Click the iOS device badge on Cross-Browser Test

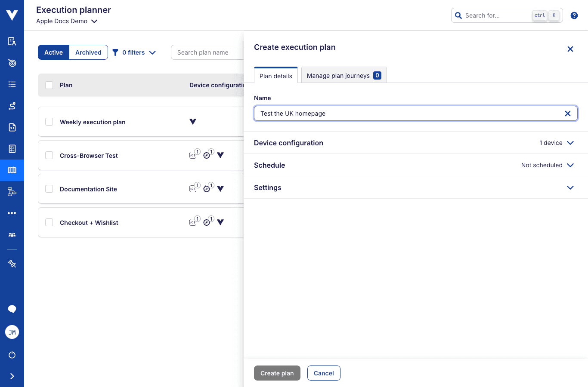point(193,155)
